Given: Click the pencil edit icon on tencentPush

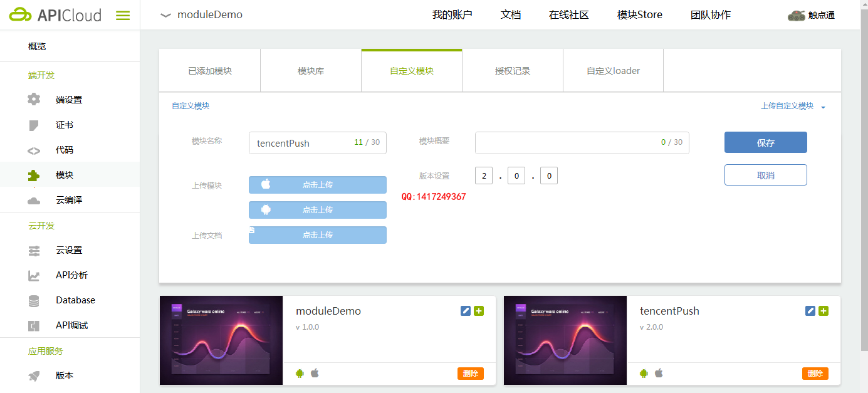Looking at the screenshot, I should click(810, 311).
